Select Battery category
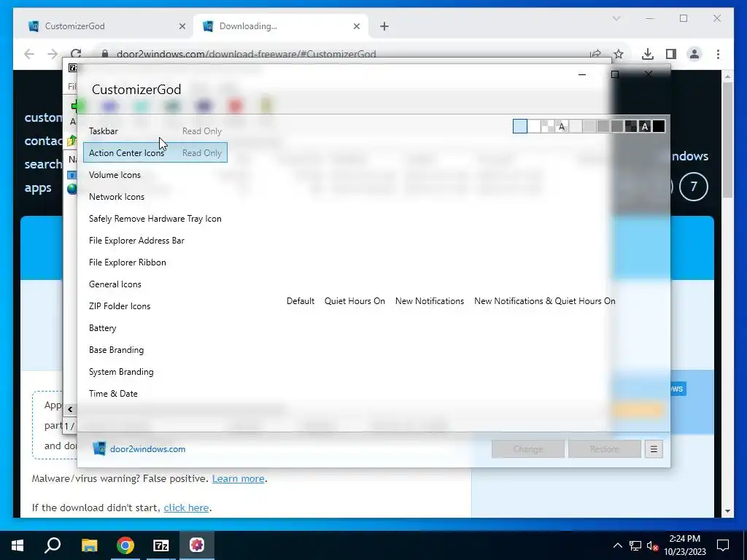Viewport: 747px width, 560px height. pyautogui.click(x=155, y=328)
